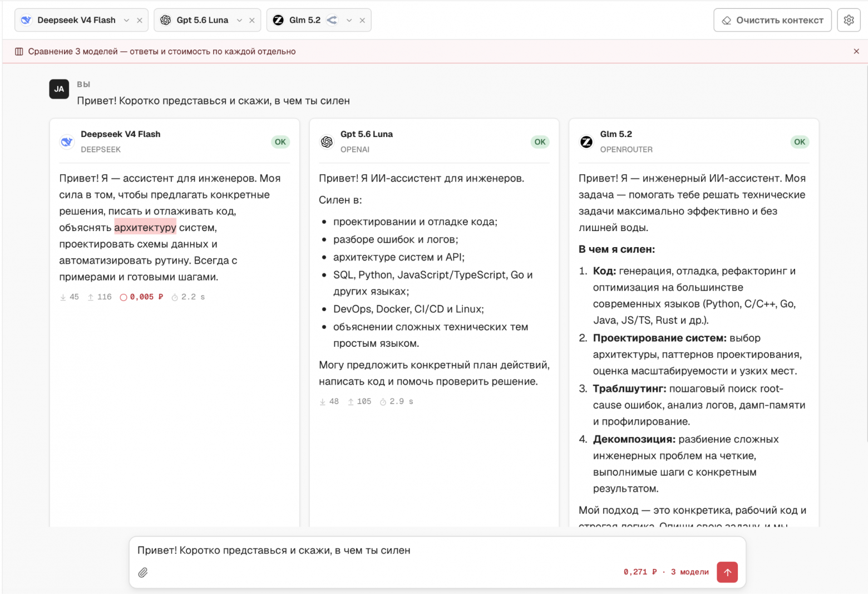Click the Gpt 5.6 Luna card title

tap(367, 134)
